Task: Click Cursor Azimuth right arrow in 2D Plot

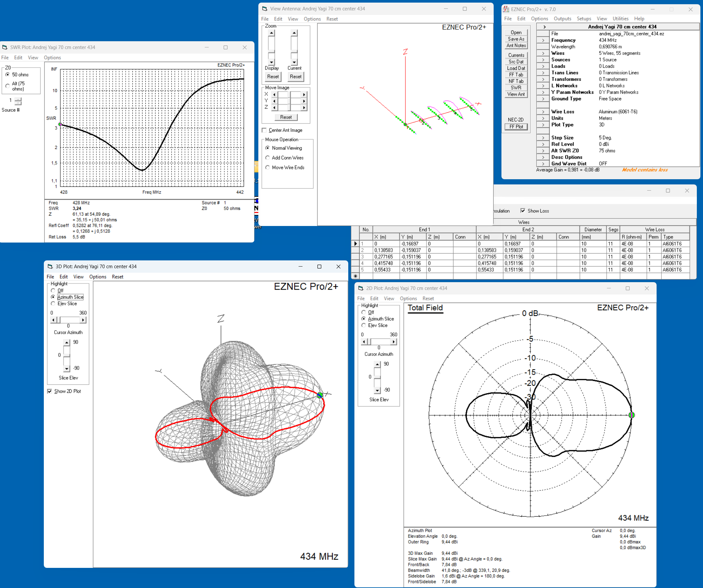Action: (394, 342)
